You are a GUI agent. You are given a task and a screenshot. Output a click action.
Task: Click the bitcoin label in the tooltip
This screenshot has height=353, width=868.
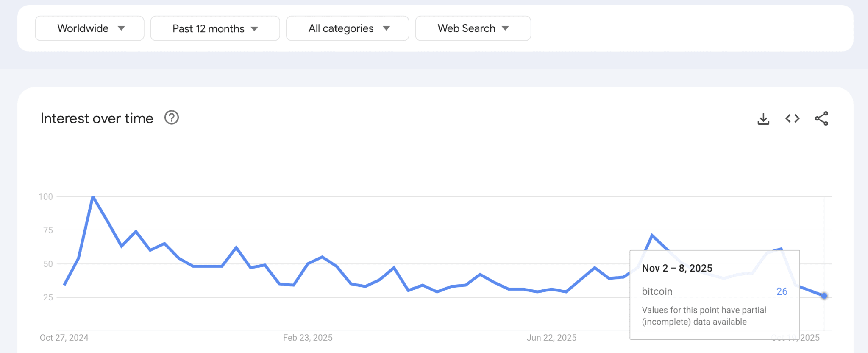tap(657, 291)
